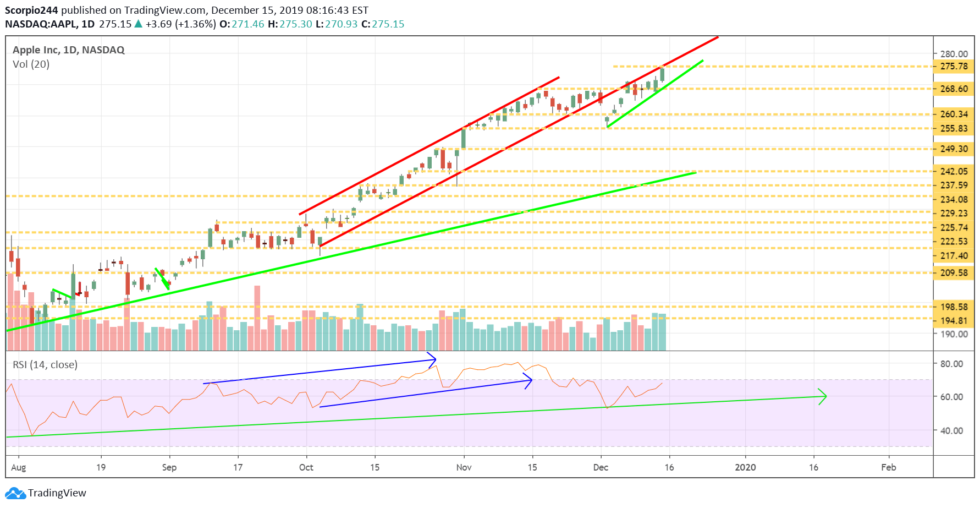The width and height of the screenshot is (980, 508).
Task: Click the low price value 270.93
Action: point(341,24)
